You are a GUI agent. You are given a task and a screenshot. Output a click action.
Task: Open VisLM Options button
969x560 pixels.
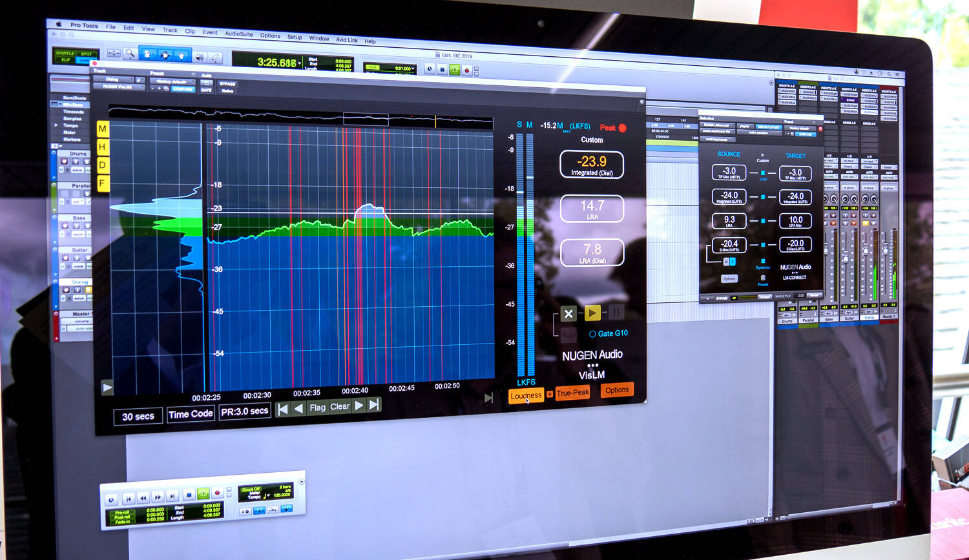tap(617, 390)
